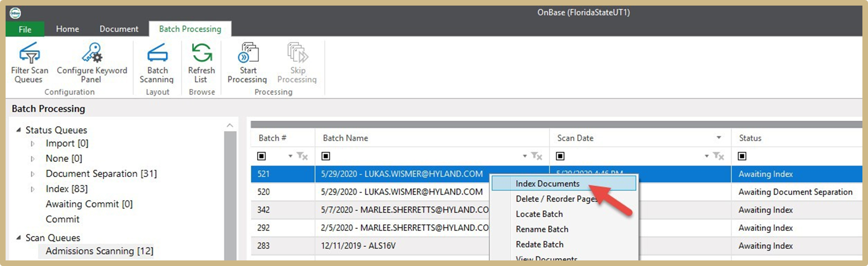Select the Batch Processing tab
This screenshot has width=868, height=266.
pos(190,29)
